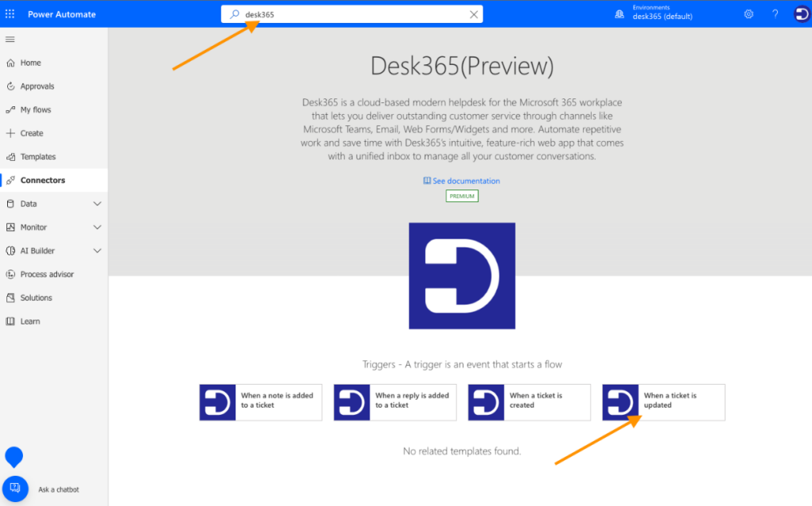Focus the desk365 search field
This screenshot has height=506, width=812.
point(352,14)
